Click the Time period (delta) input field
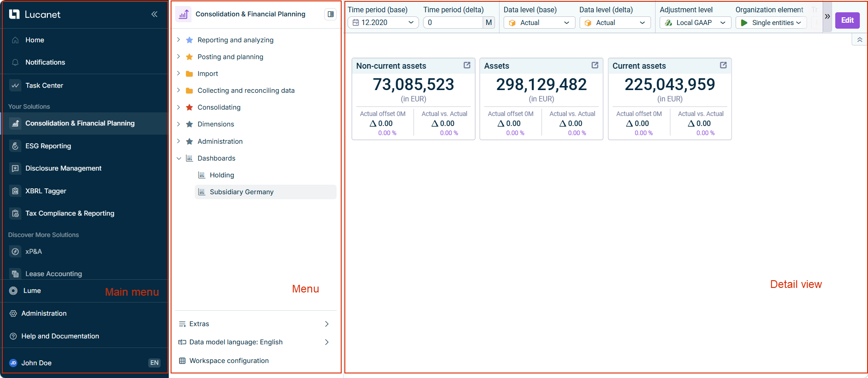The image size is (868, 378). [x=453, y=22]
